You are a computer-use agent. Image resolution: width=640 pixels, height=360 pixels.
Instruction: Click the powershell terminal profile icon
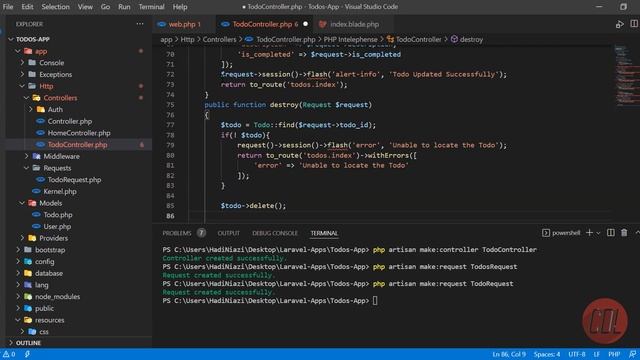point(546,233)
